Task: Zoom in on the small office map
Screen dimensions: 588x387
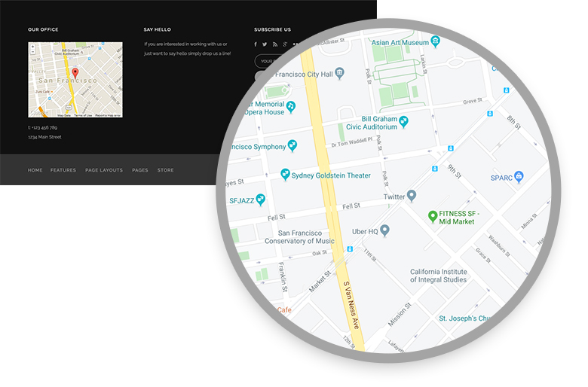Action: pos(32,47)
